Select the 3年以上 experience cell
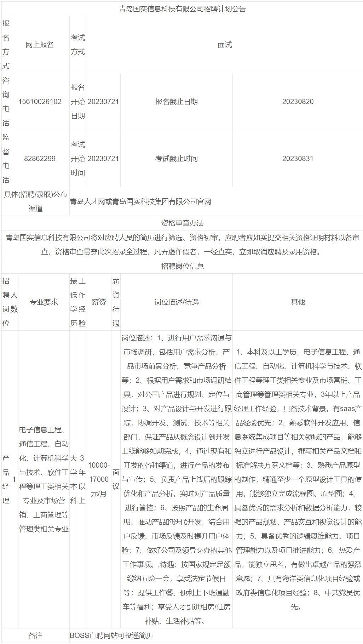 (x=82, y=479)
